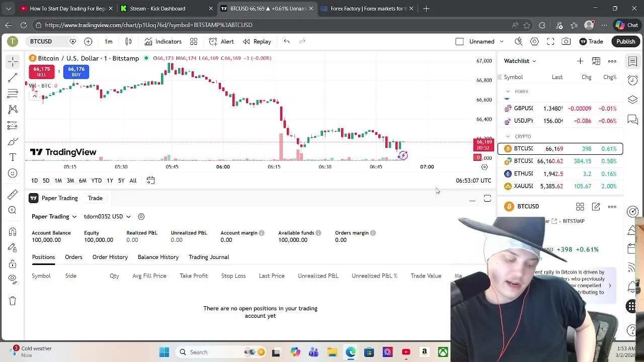Click the red SELL 66,175 button
Viewport: 644px width, 362px height.
tap(41, 72)
